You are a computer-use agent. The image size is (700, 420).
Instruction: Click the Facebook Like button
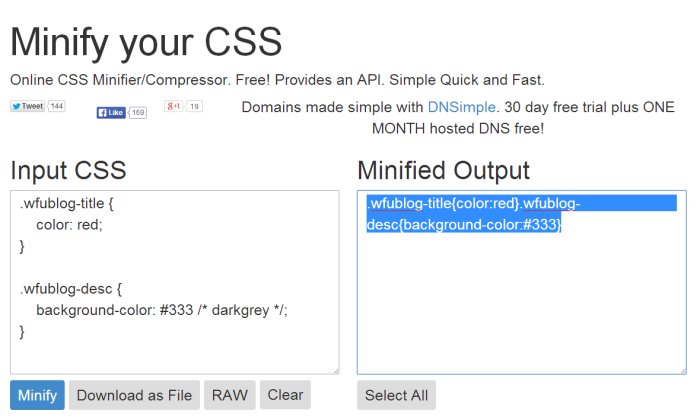[x=111, y=112]
